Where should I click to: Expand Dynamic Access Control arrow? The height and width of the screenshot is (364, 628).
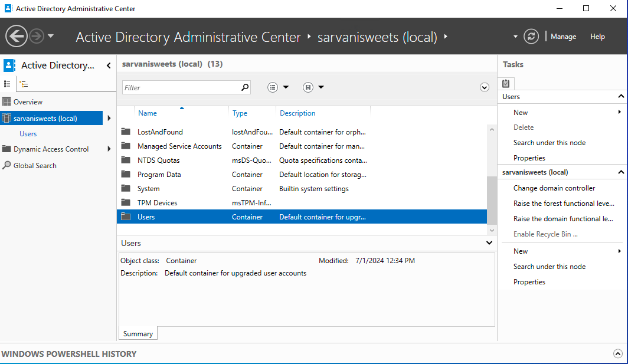[109, 149]
